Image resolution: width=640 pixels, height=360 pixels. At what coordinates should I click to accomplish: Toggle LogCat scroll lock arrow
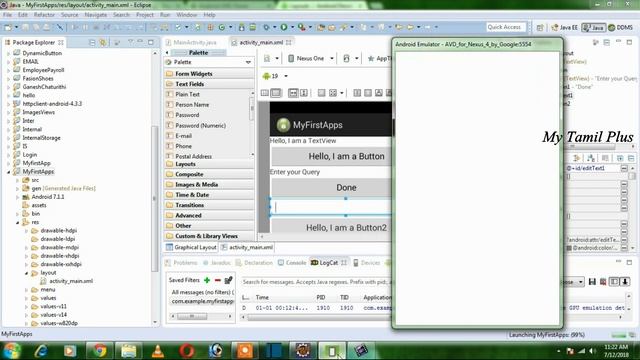point(625,282)
